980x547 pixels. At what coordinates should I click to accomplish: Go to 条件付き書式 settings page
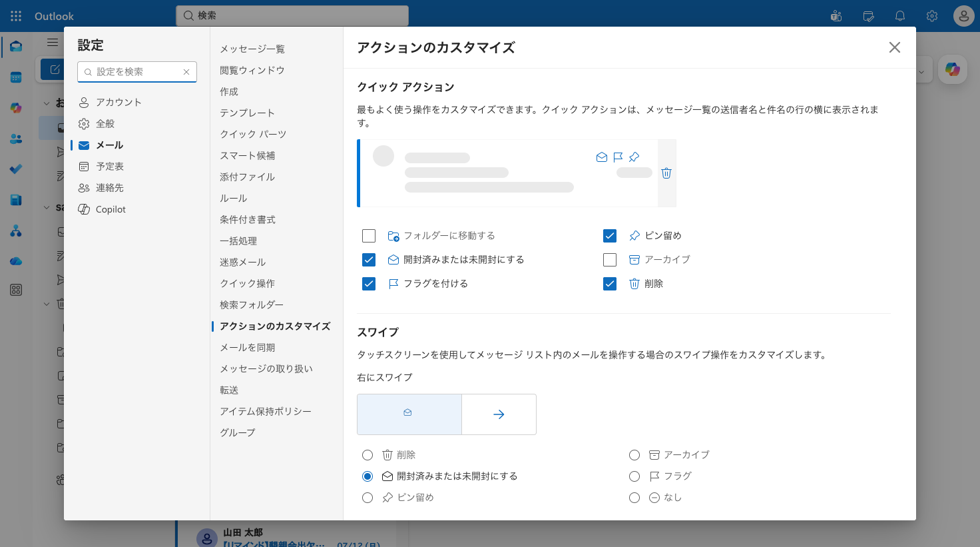pyautogui.click(x=248, y=220)
